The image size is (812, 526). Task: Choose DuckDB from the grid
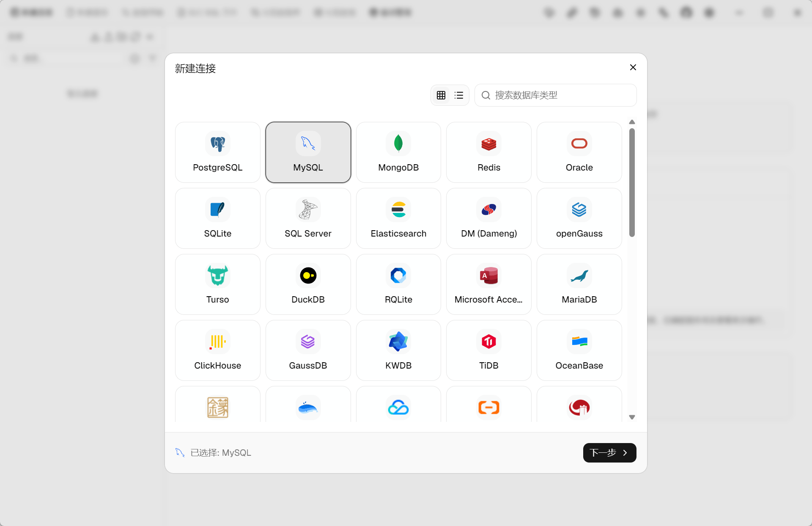coord(308,284)
